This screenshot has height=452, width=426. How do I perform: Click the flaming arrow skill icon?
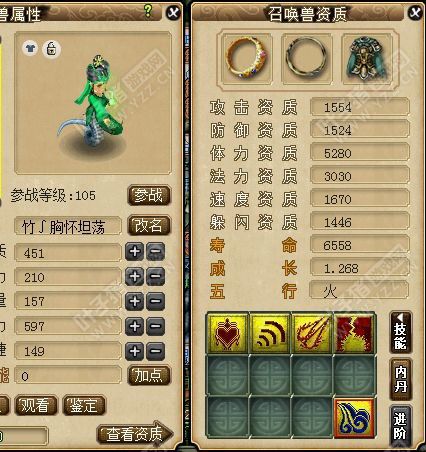tap(312, 333)
